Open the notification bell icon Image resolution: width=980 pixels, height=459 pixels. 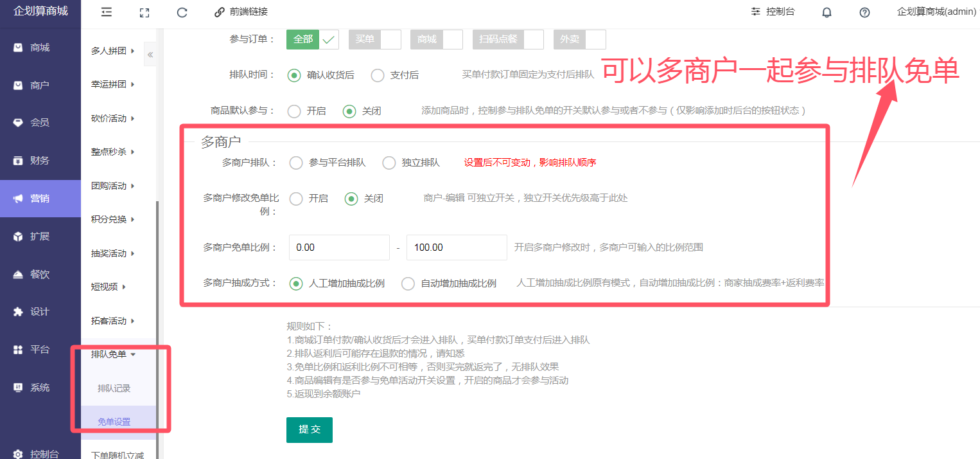click(827, 12)
